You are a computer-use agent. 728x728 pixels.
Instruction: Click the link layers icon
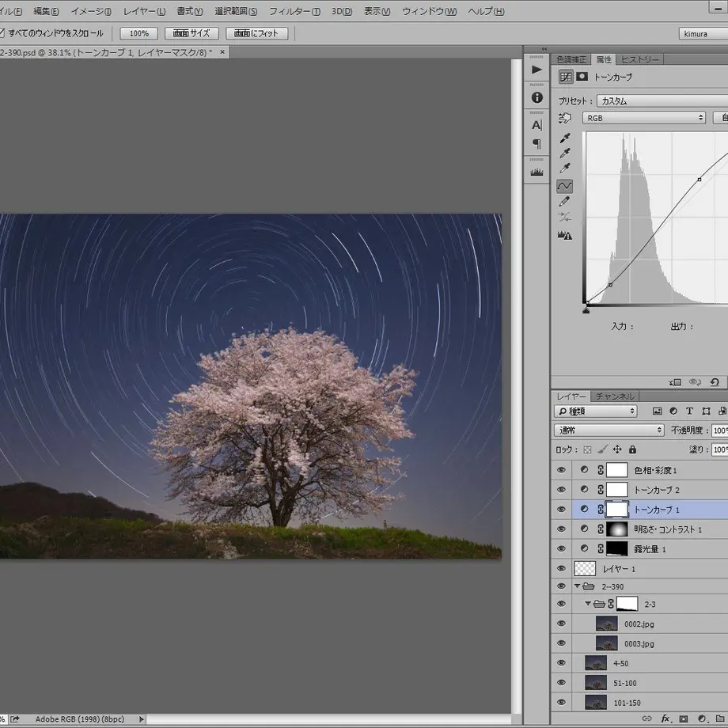tap(646, 719)
